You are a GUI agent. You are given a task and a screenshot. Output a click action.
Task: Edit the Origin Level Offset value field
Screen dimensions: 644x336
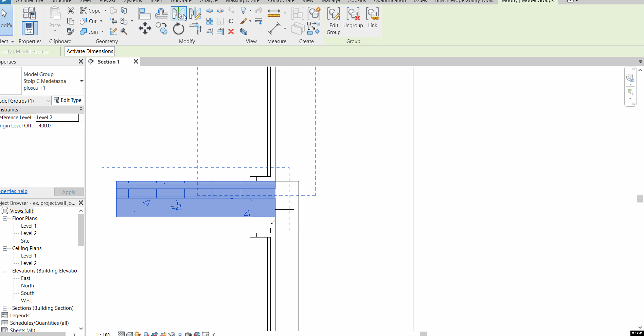58,125
